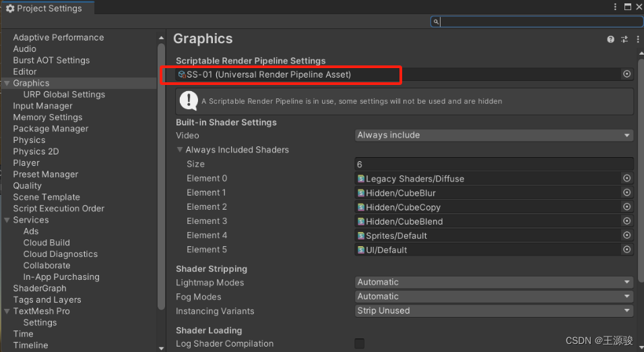Collapse the Graphics tree arrow
This screenshot has width=644, height=352.
point(7,83)
